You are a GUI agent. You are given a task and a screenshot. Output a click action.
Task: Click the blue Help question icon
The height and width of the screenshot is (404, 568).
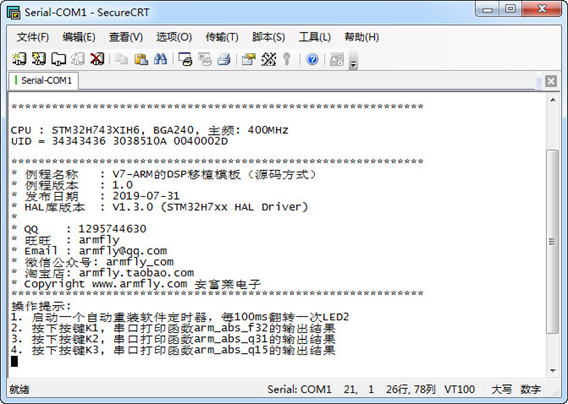coord(312,59)
